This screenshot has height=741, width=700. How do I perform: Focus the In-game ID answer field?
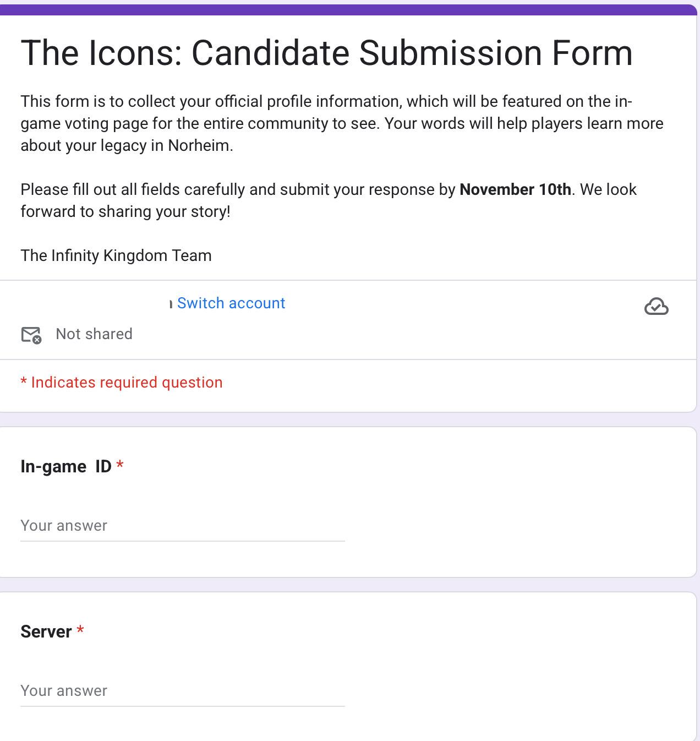point(182,526)
